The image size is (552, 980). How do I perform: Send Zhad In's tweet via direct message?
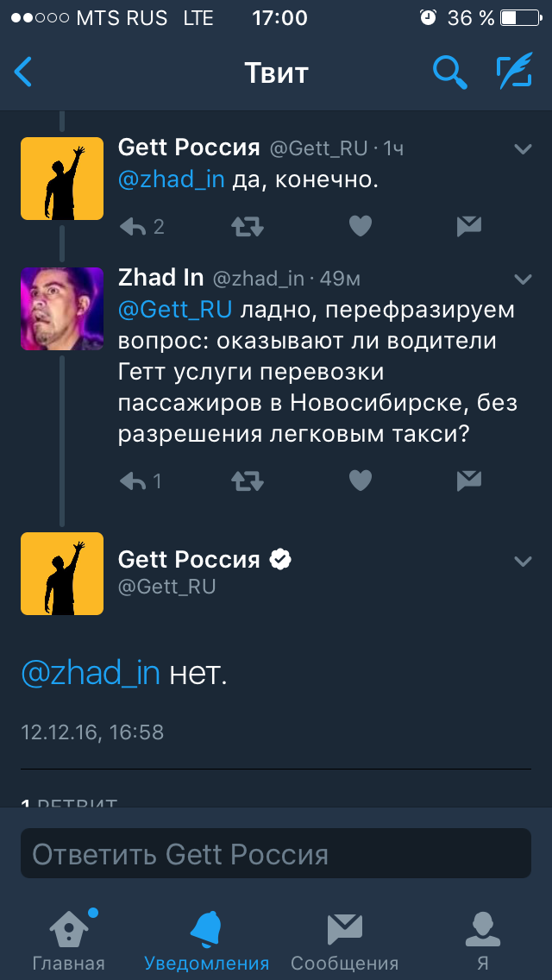(x=468, y=481)
